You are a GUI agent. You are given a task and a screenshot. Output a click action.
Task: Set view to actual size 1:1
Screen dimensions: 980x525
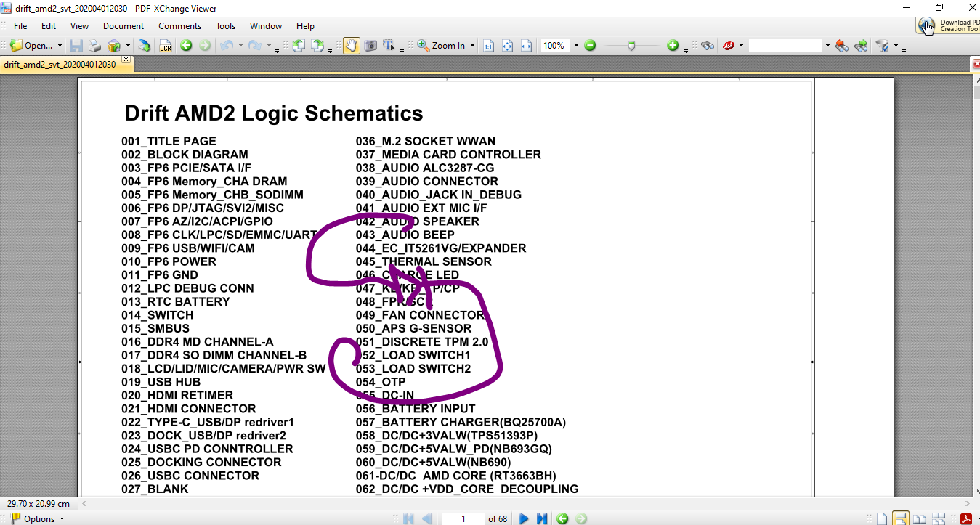pyautogui.click(x=489, y=46)
